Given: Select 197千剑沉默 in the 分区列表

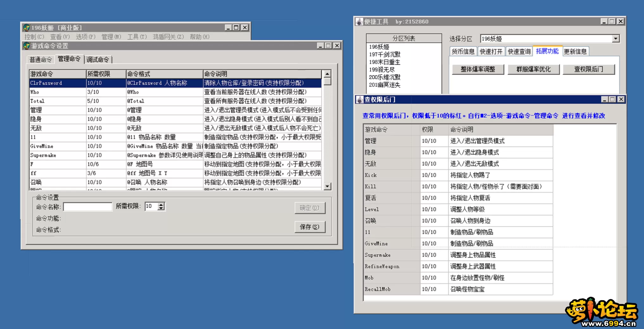Looking at the screenshot, I should [404, 54].
